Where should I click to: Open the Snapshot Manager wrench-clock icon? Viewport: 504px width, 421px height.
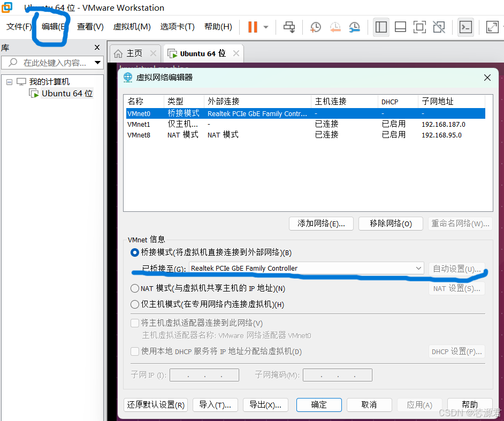click(355, 27)
